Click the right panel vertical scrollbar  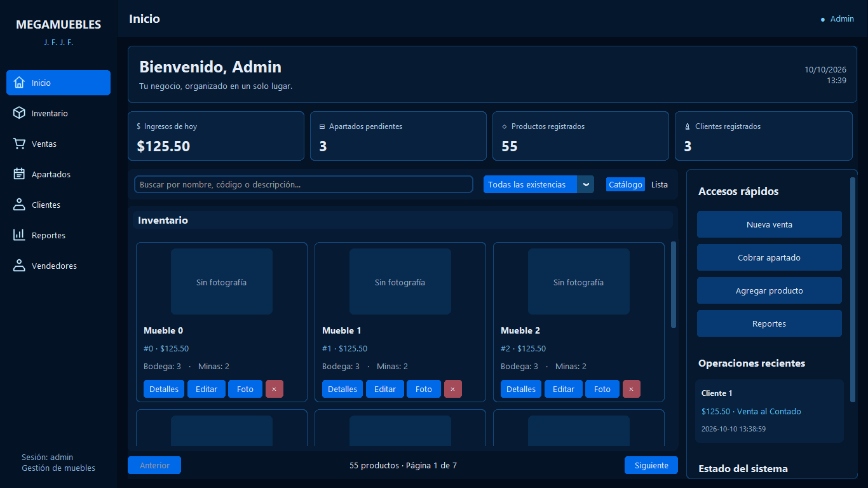tap(853, 289)
